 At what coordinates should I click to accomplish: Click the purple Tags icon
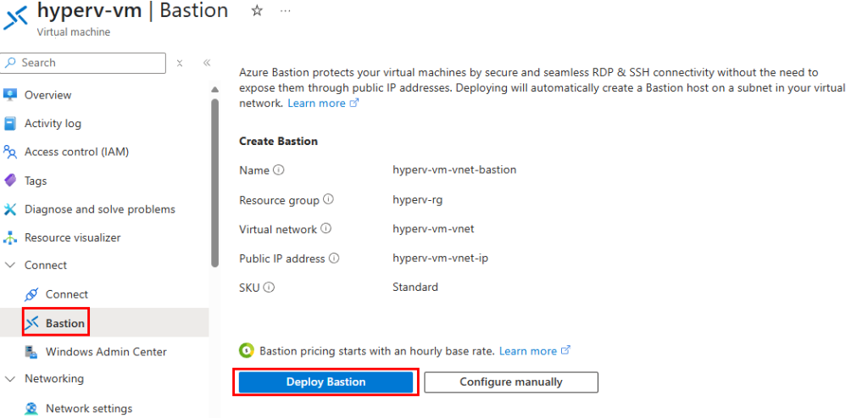(10, 181)
